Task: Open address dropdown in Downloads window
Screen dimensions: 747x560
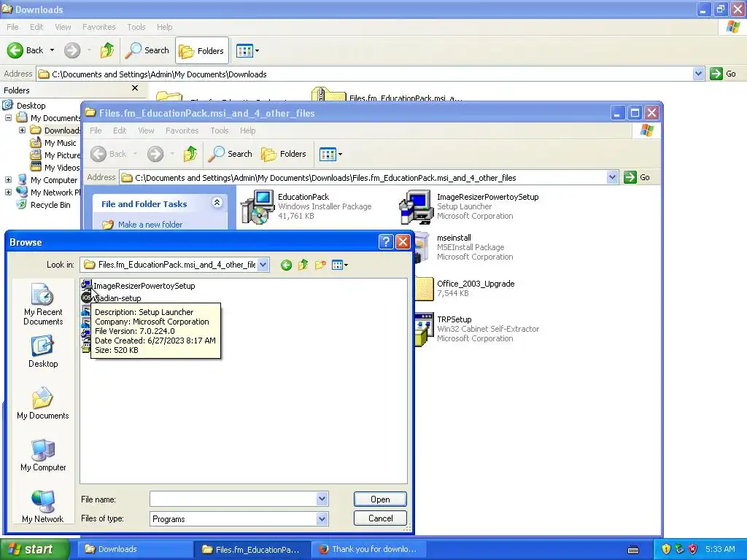Action: pos(698,74)
